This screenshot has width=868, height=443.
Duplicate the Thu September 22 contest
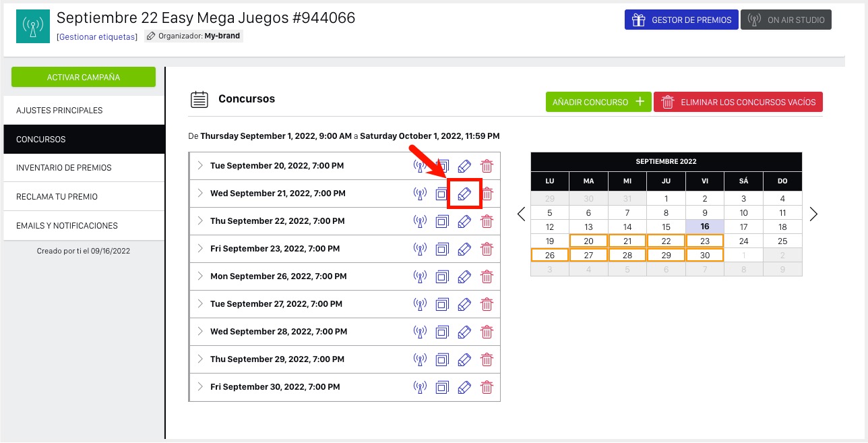(x=442, y=221)
